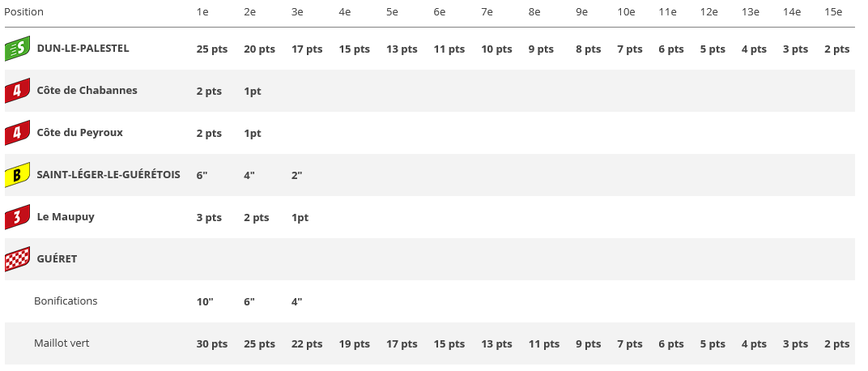Open SAINT-LÉGER-LE-GUÉRÉTOIS bonus point label
868x371 pixels.
point(108,175)
